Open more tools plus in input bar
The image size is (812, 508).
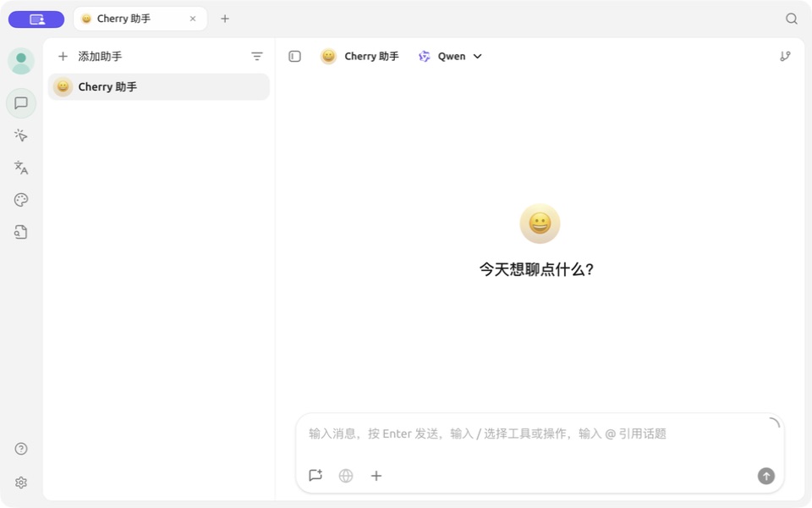(x=376, y=475)
